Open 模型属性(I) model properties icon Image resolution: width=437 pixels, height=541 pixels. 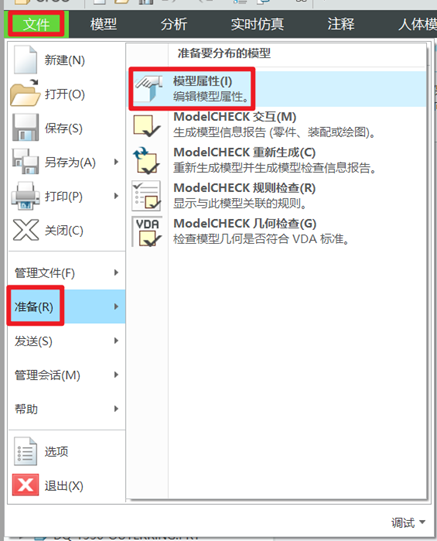pyautogui.click(x=149, y=89)
